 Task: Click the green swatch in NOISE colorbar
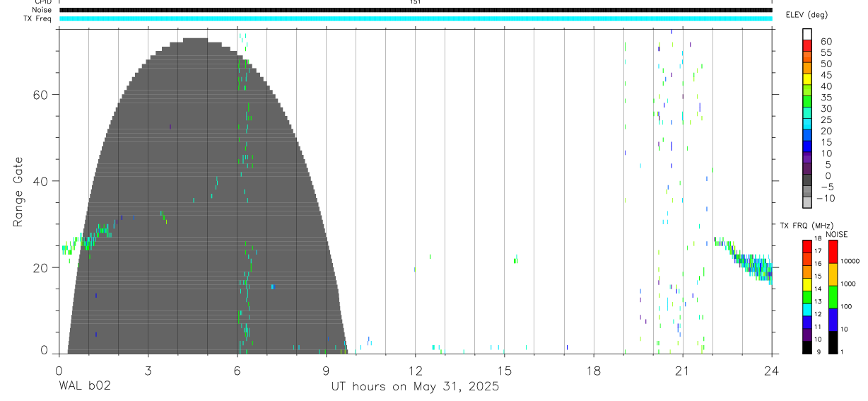(x=833, y=297)
